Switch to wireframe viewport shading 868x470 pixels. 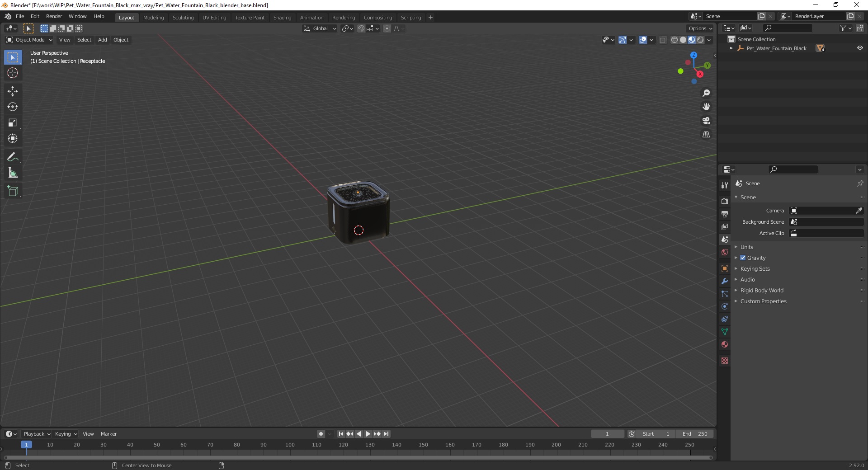(x=675, y=40)
